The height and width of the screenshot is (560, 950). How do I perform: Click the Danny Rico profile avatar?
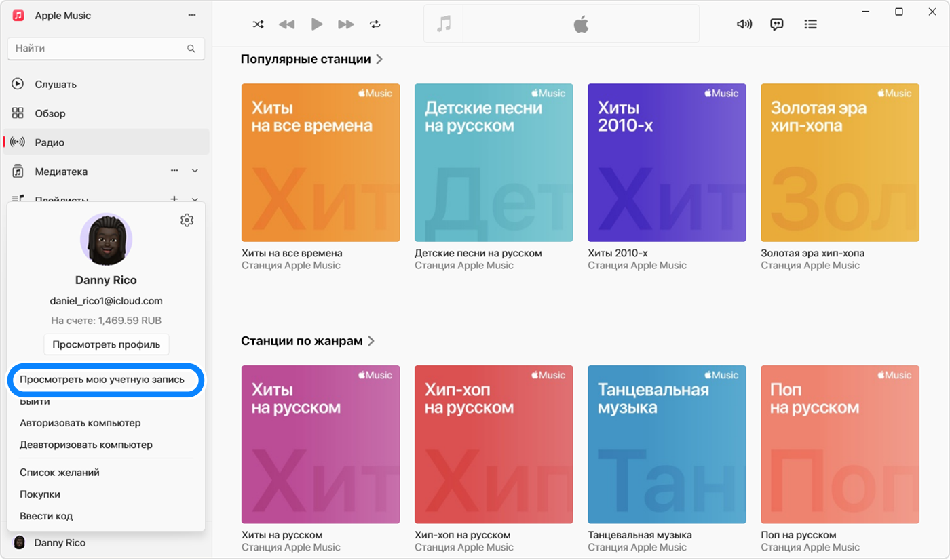(x=106, y=239)
